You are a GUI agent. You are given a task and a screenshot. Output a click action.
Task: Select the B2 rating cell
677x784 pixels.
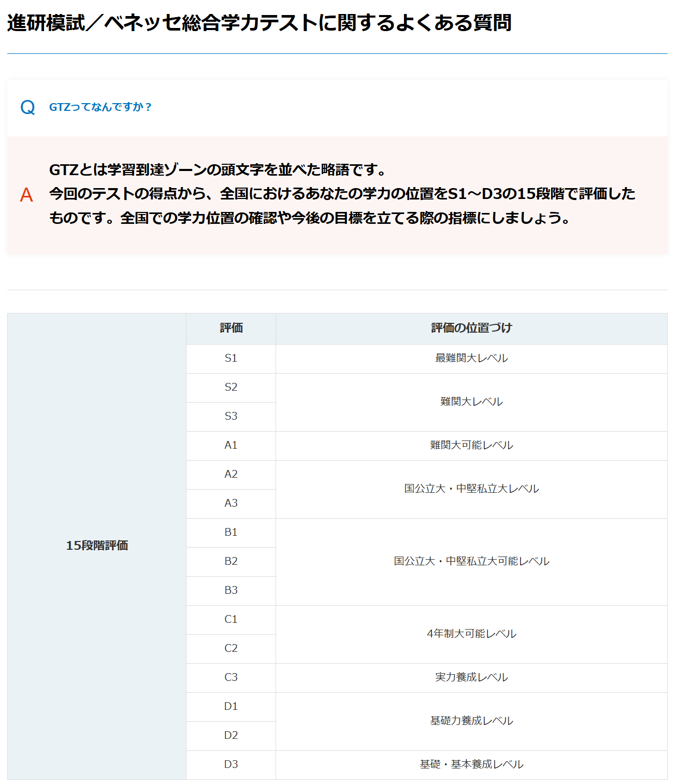[231, 561]
